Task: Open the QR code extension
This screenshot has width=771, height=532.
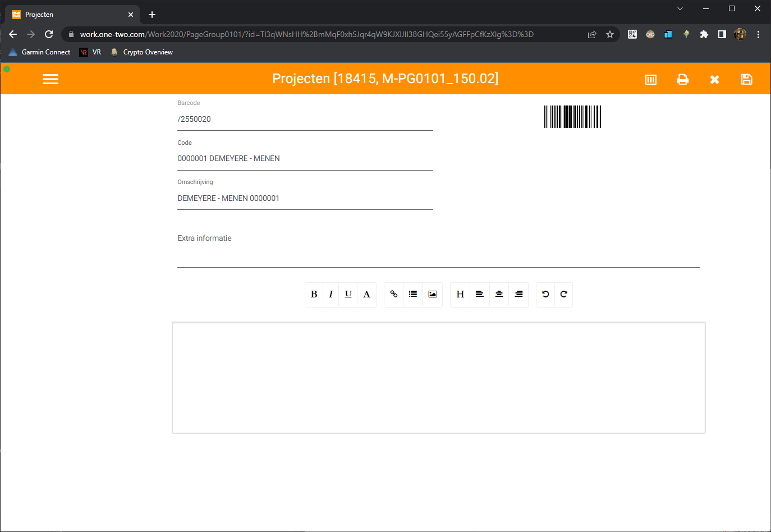Action: (632, 34)
